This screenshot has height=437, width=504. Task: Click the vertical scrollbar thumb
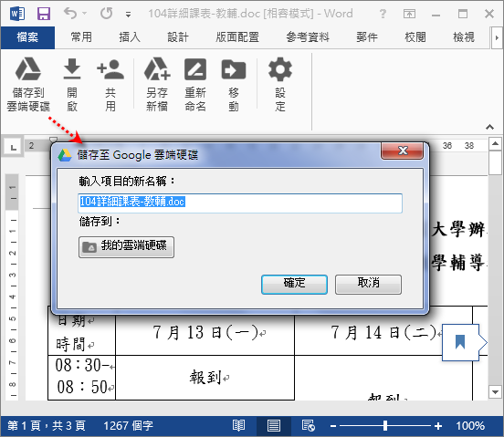tap(495, 162)
